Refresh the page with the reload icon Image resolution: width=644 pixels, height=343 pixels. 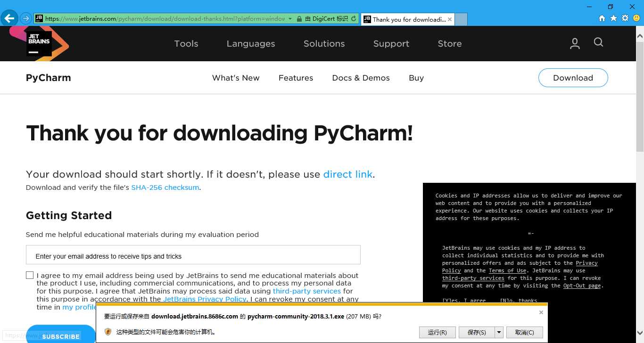click(x=354, y=19)
